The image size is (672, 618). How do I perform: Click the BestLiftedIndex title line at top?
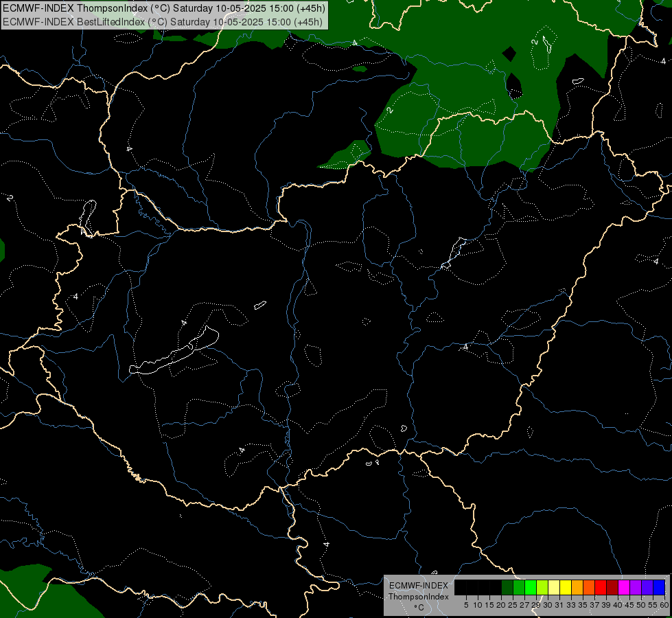(163, 22)
